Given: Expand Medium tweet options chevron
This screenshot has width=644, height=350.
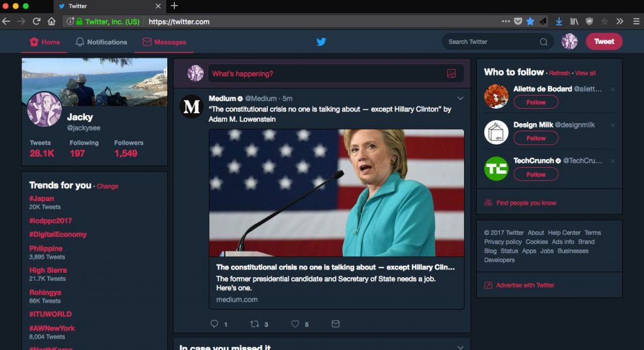Looking at the screenshot, I should point(460,99).
